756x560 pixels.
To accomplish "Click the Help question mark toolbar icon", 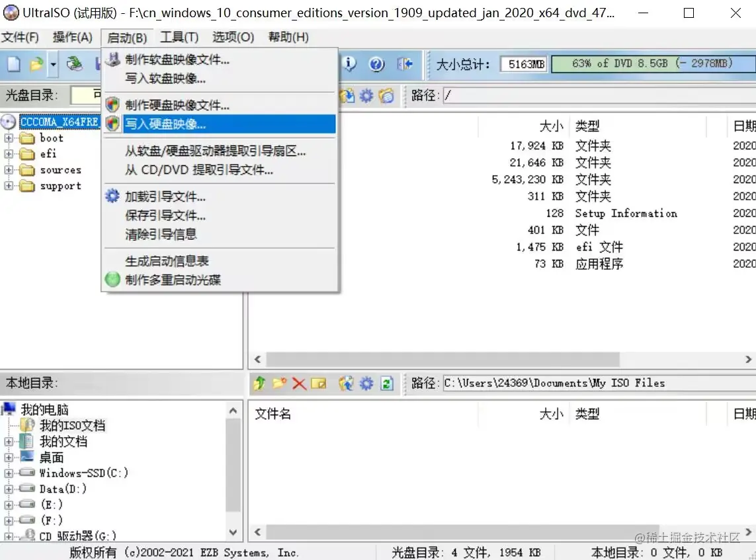I will click(x=376, y=64).
